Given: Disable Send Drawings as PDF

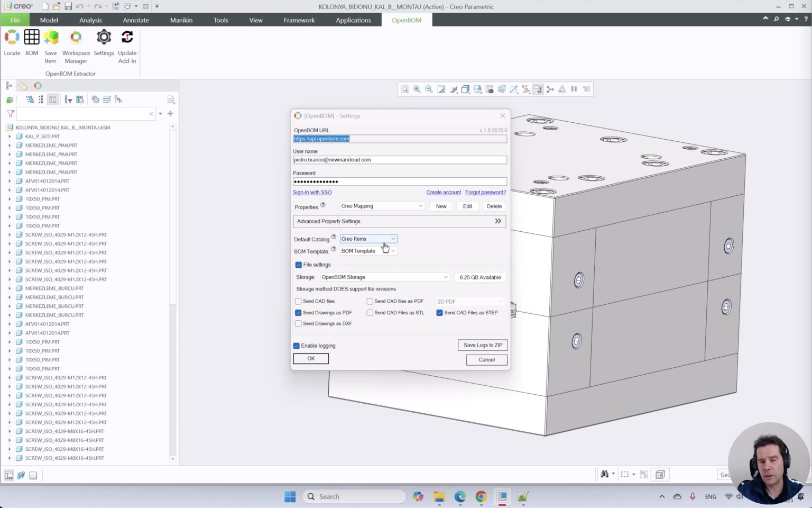Looking at the screenshot, I should (298, 313).
